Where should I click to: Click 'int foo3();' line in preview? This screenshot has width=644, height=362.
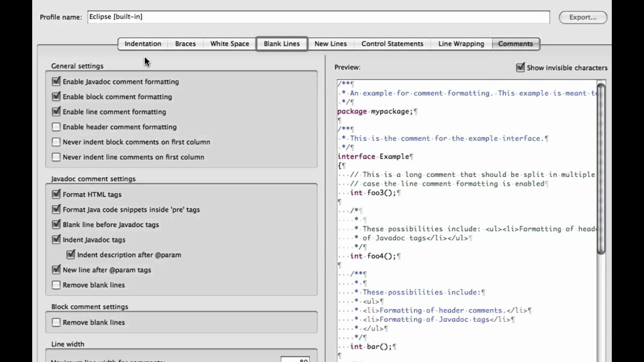375,193
